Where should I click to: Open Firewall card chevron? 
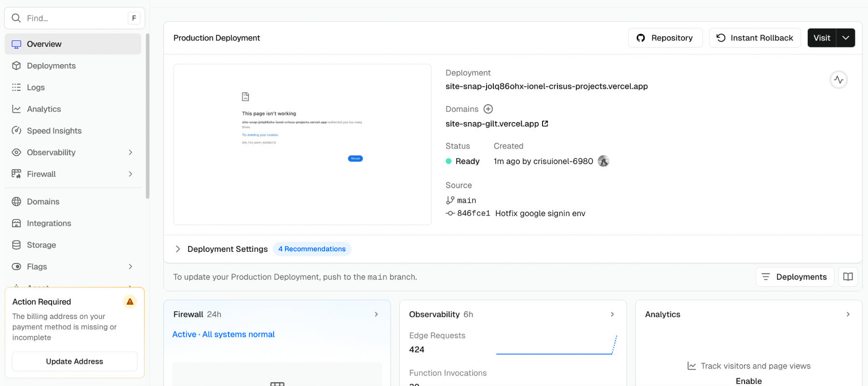click(x=377, y=314)
